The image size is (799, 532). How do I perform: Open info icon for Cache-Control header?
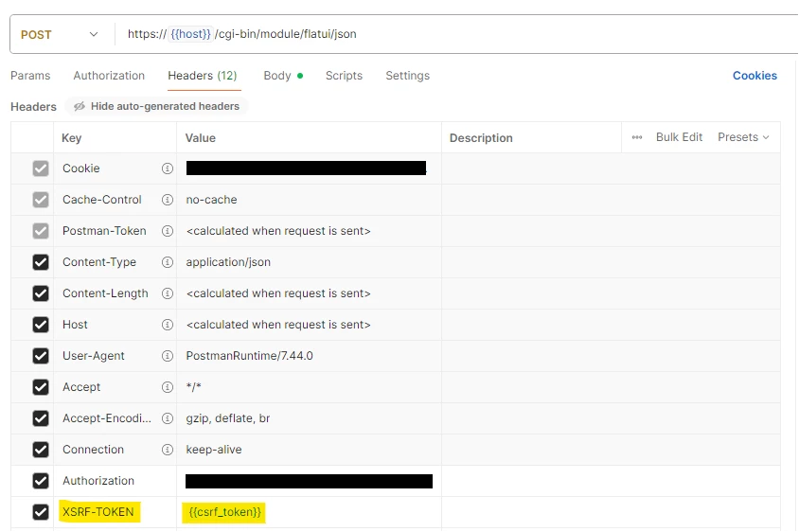(168, 200)
